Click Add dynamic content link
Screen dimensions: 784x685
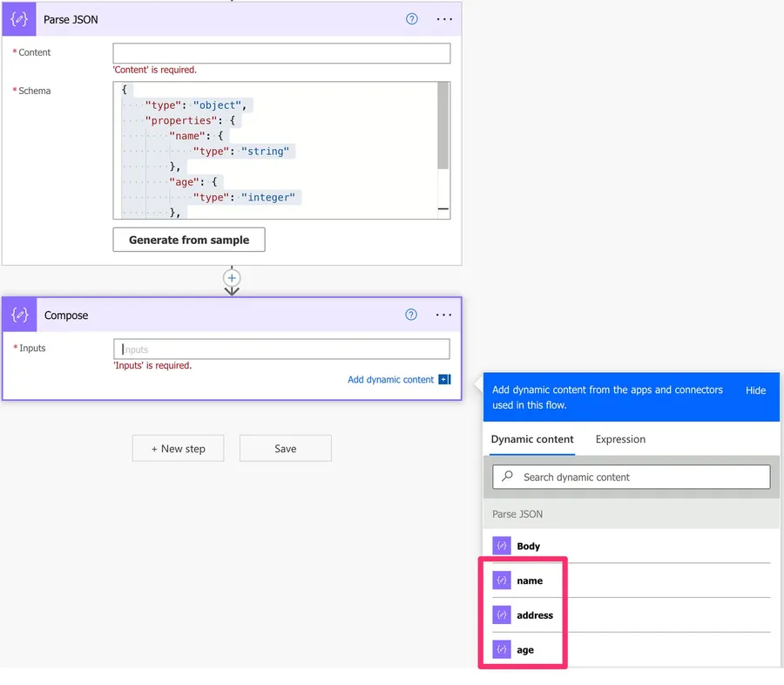391,380
